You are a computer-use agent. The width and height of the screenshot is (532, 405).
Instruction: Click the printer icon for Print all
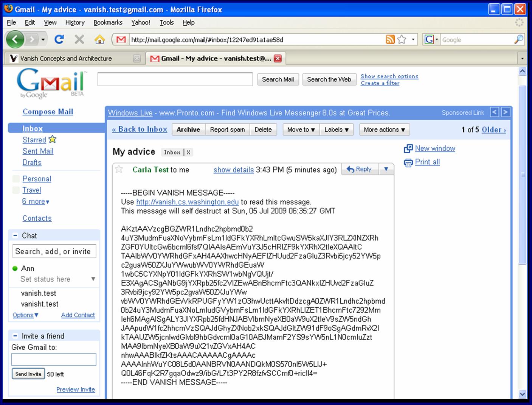(x=408, y=163)
